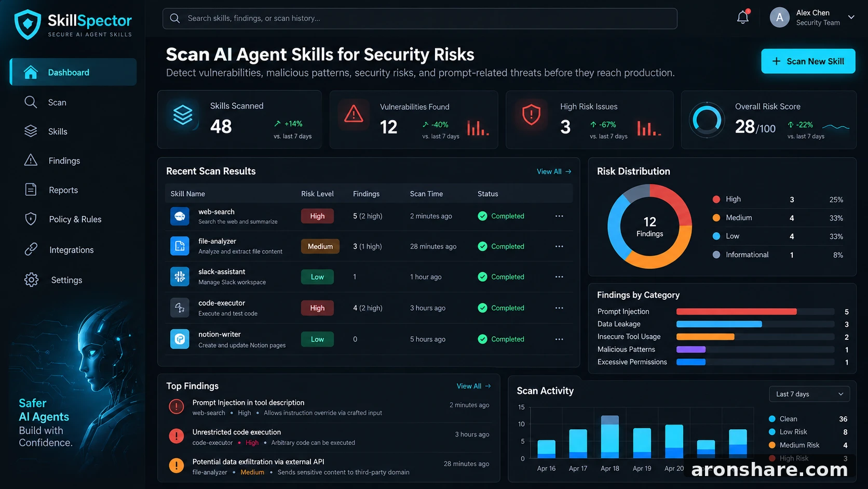Open the more options menu for code-executor
Image resolution: width=868 pixels, height=489 pixels.
[559, 308]
